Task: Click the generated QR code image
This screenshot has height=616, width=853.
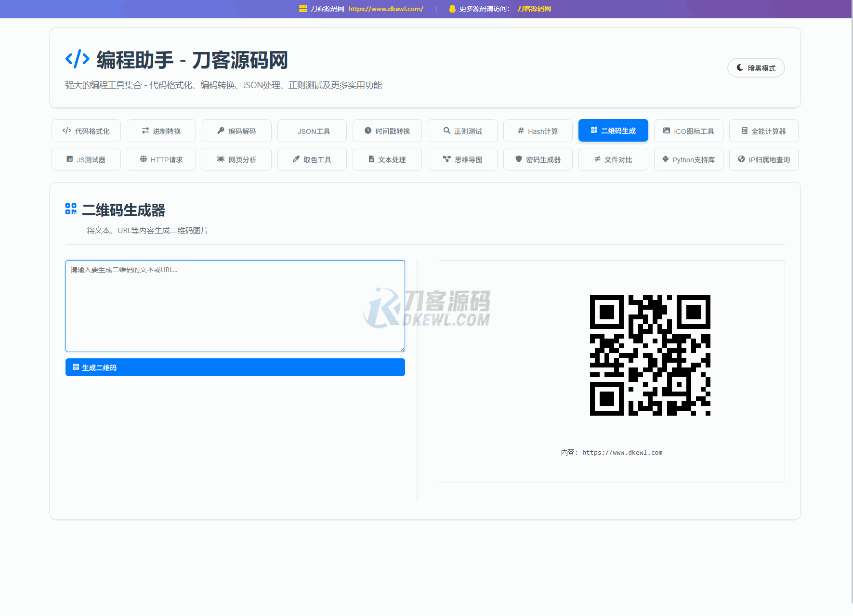Action: point(650,355)
